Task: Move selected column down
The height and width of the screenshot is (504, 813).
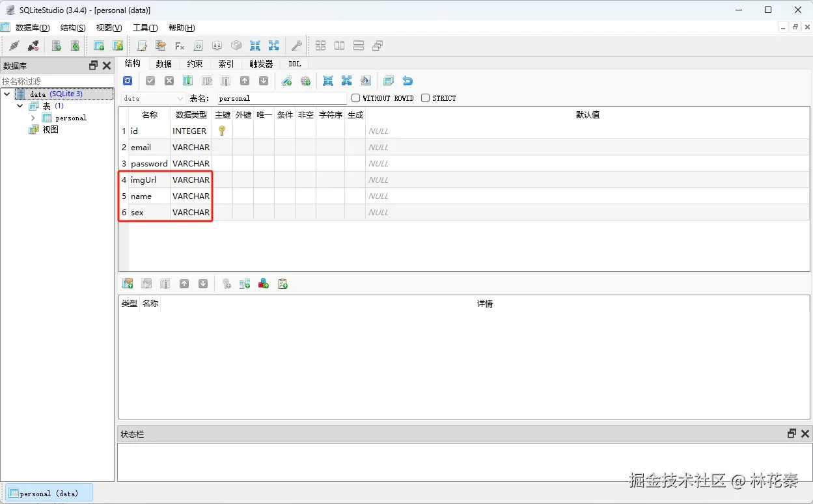Action: (x=264, y=81)
